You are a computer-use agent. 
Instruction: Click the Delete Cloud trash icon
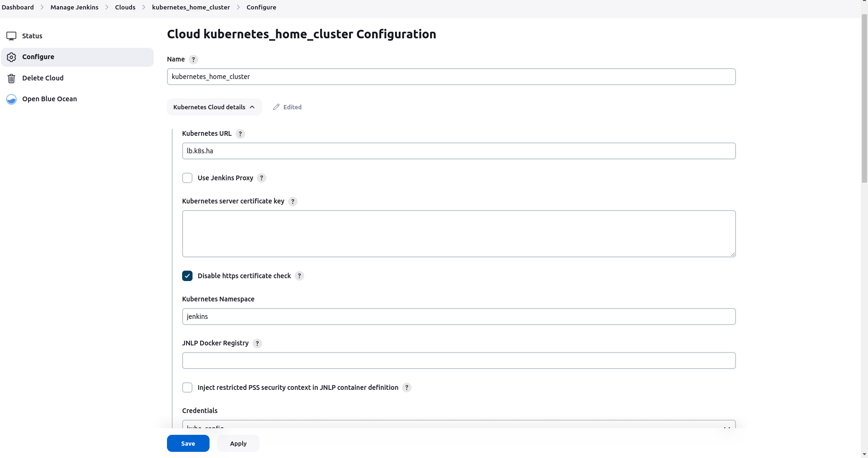(x=11, y=78)
